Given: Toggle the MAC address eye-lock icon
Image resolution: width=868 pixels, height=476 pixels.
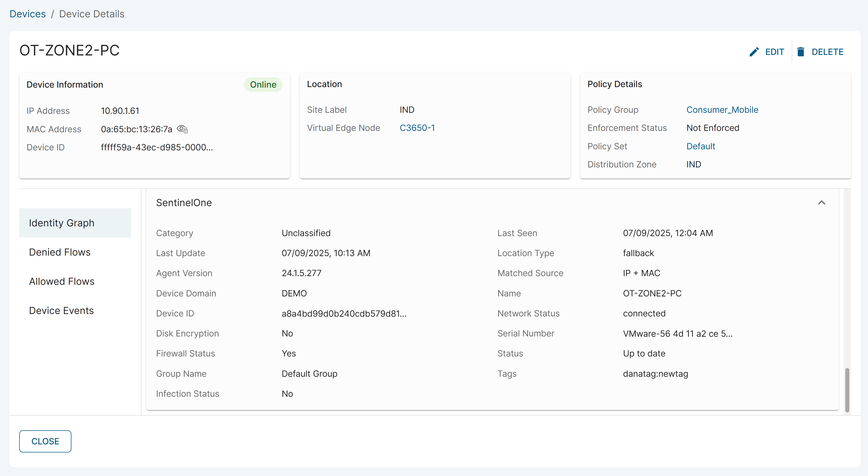Looking at the screenshot, I should (x=182, y=129).
